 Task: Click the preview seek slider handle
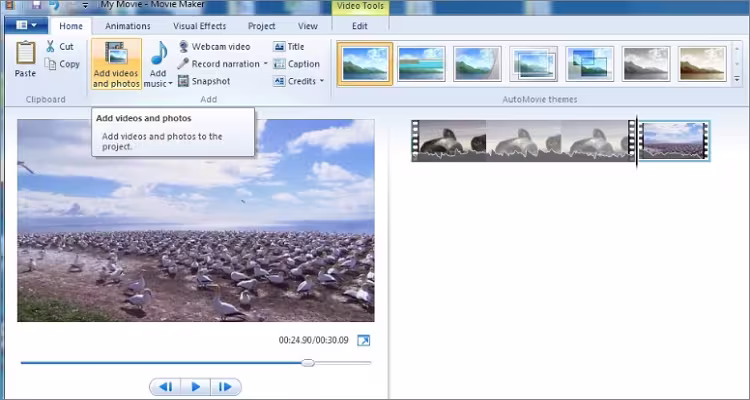click(x=309, y=363)
